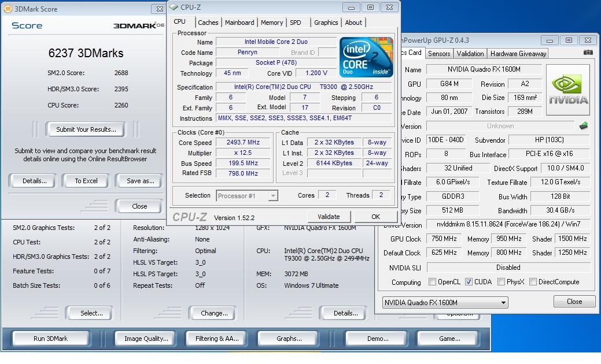This screenshot has height=364, width=601.
Task: Click the Graphs button
Action: (x=289, y=339)
